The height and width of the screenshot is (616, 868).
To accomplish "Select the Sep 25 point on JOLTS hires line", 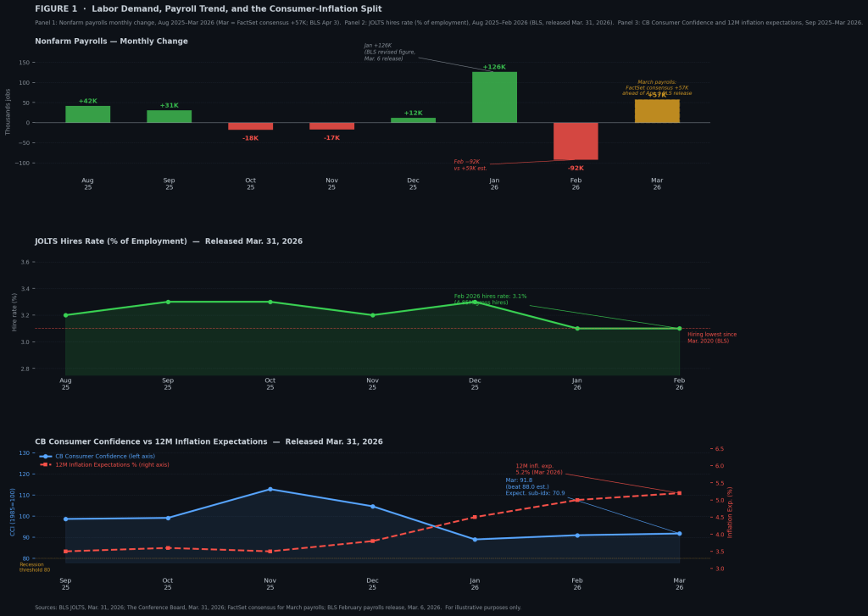I will click(x=168, y=302).
